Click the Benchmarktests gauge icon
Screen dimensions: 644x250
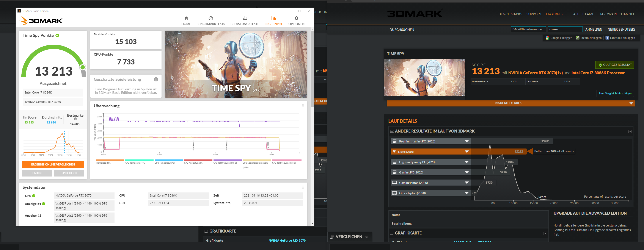210,18
